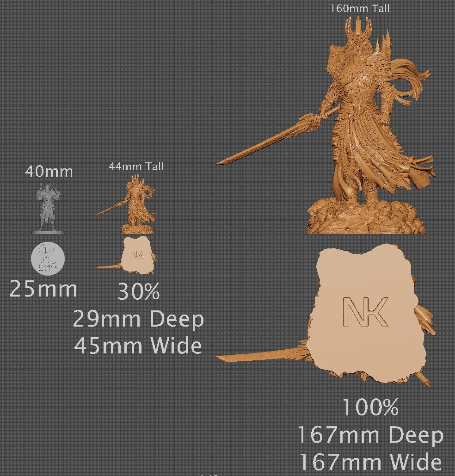Click the 30% percentage text
Screen dimensions: 455x476
(139, 291)
